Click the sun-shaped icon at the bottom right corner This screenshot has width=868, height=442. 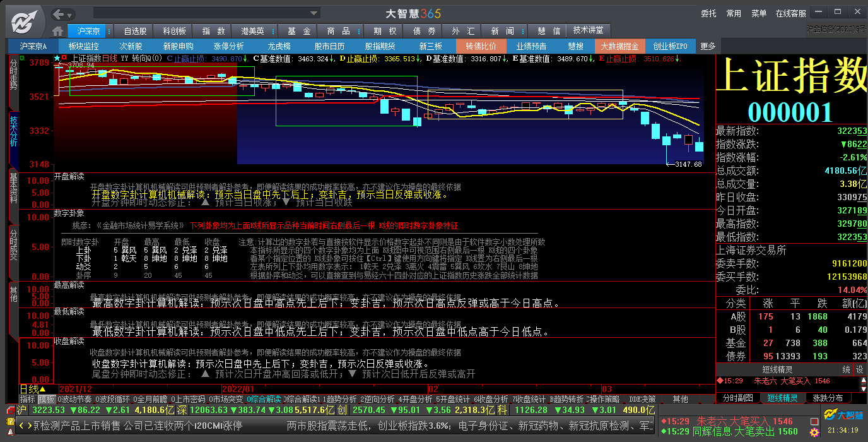pyautogui.click(x=814, y=433)
